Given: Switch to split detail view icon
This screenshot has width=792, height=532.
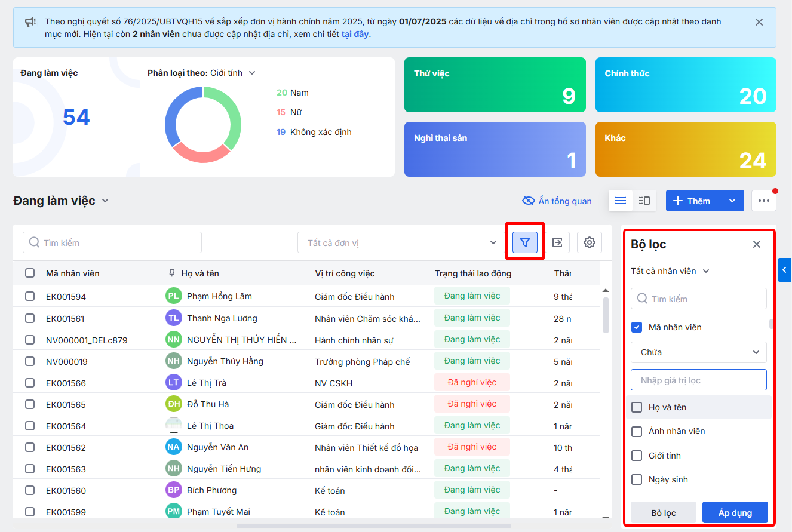Looking at the screenshot, I should click(x=644, y=201).
